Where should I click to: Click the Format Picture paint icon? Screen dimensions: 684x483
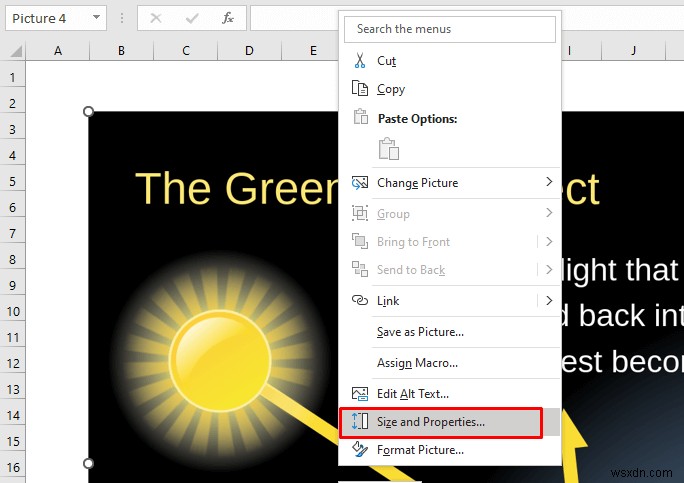click(360, 449)
